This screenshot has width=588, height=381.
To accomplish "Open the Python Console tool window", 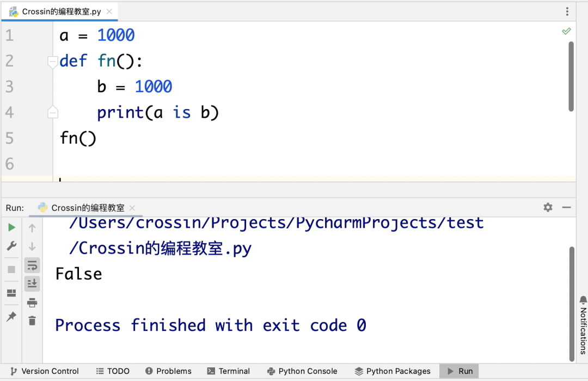I will point(302,371).
